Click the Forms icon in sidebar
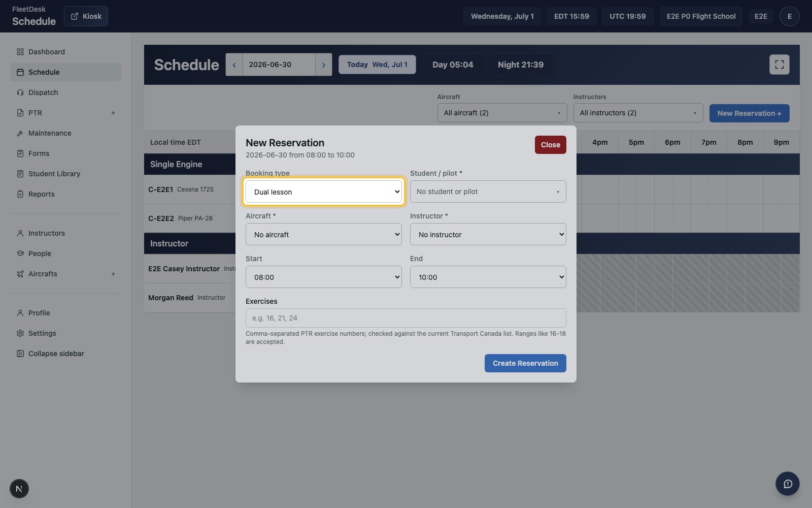The height and width of the screenshot is (508, 812). [20, 153]
